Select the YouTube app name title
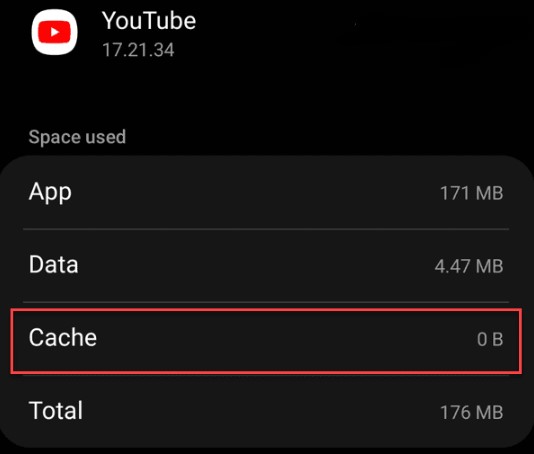 click(149, 21)
